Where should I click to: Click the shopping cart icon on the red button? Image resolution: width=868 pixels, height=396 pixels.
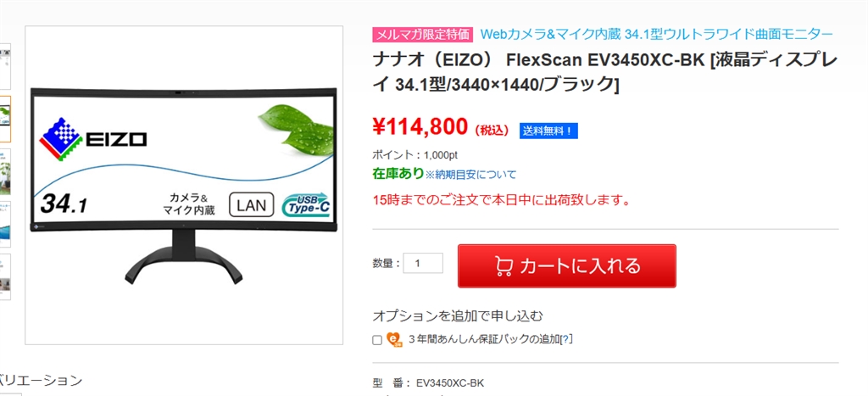[503, 266]
